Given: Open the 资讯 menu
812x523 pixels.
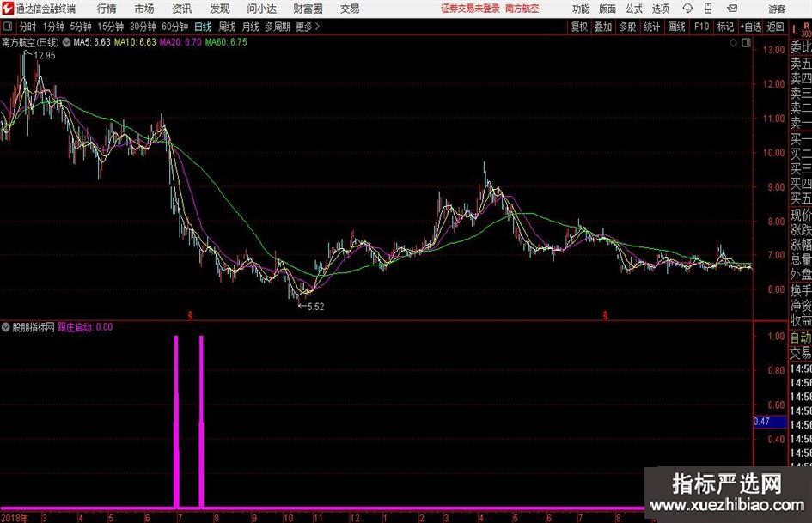Looking at the screenshot, I should (x=182, y=9).
